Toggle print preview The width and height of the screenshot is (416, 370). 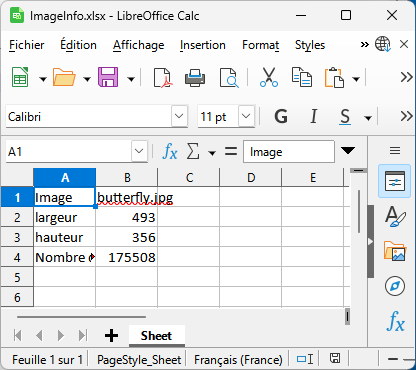point(229,78)
